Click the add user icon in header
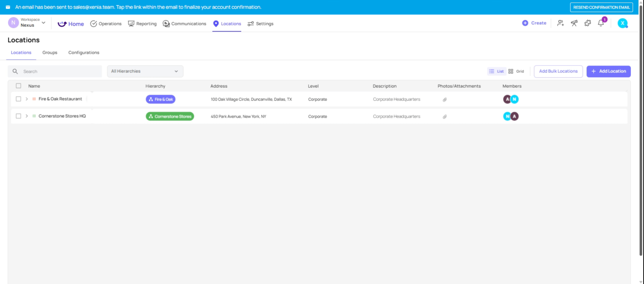Image resolution: width=644 pixels, height=284 pixels. point(560,23)
